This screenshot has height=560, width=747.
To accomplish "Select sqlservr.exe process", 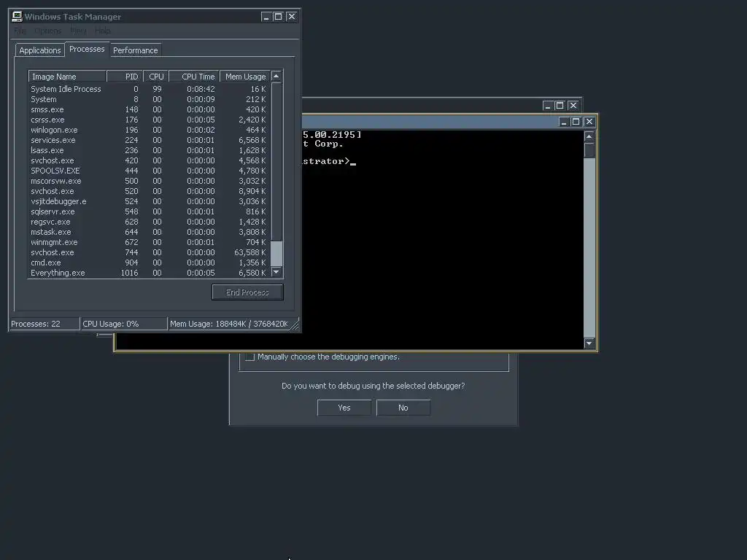I will 149,212.
